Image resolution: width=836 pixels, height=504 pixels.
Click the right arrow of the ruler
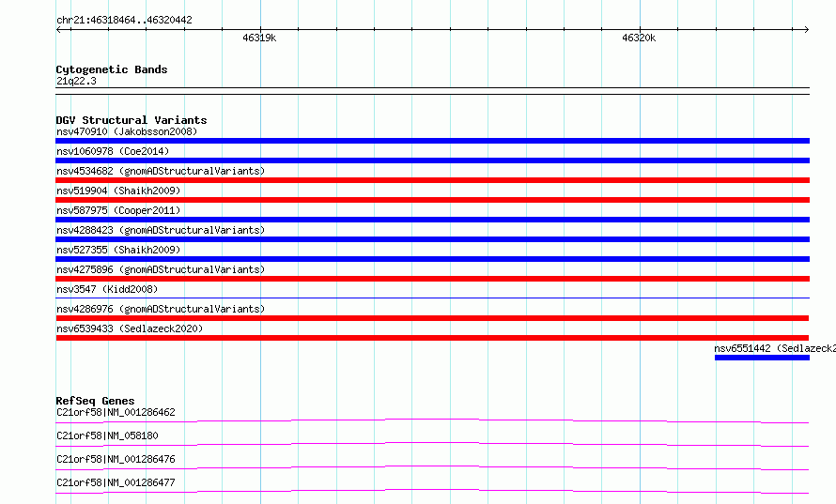tap(807, 29)
